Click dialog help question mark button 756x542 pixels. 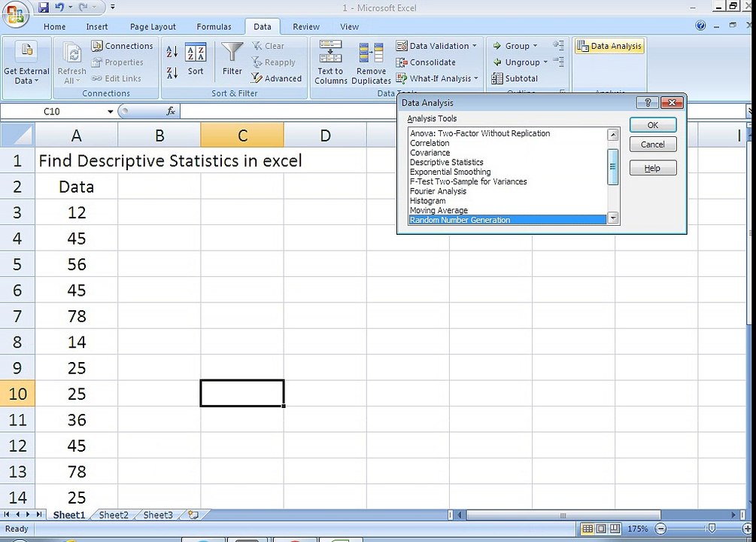tap(647, 102)
